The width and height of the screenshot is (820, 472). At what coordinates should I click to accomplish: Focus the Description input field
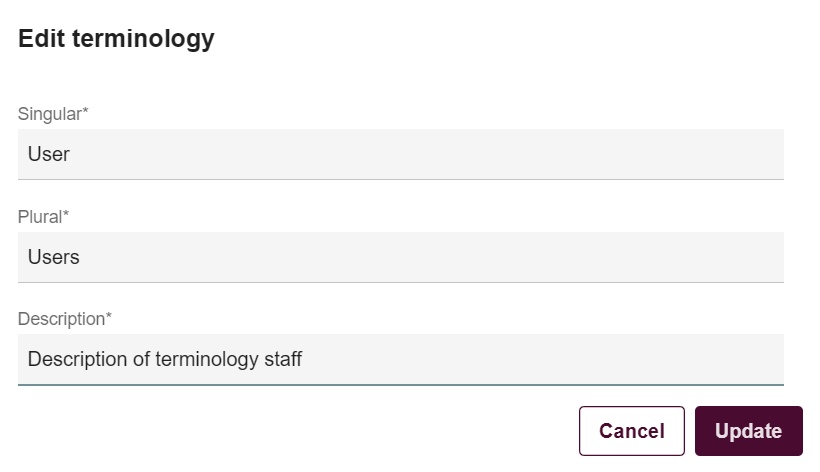(x=400, y=359)
